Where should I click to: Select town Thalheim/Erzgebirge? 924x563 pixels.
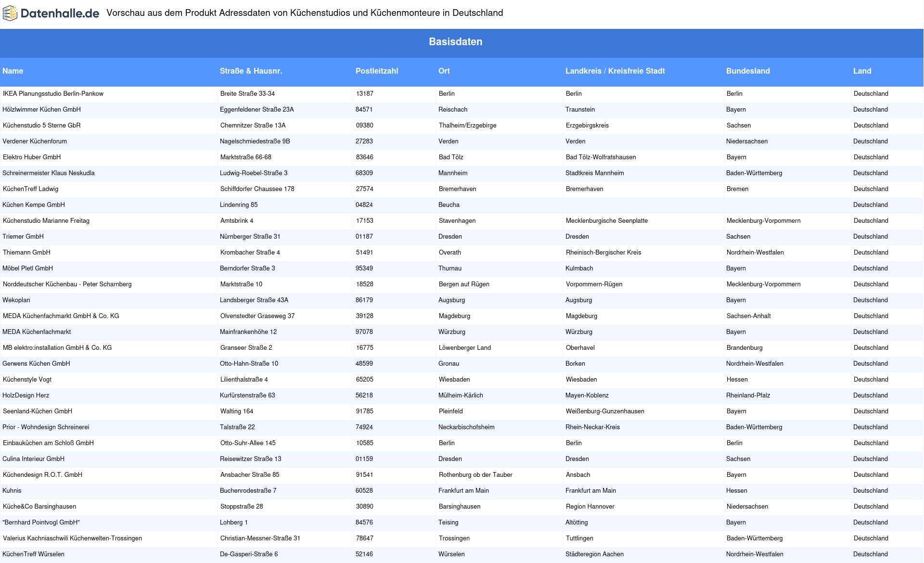click(467, 126)
